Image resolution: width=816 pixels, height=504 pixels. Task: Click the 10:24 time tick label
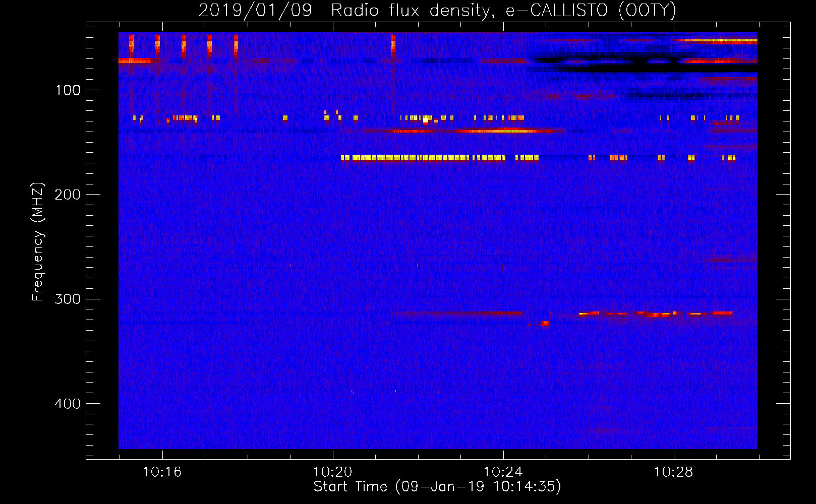click(x=503, y=472)
